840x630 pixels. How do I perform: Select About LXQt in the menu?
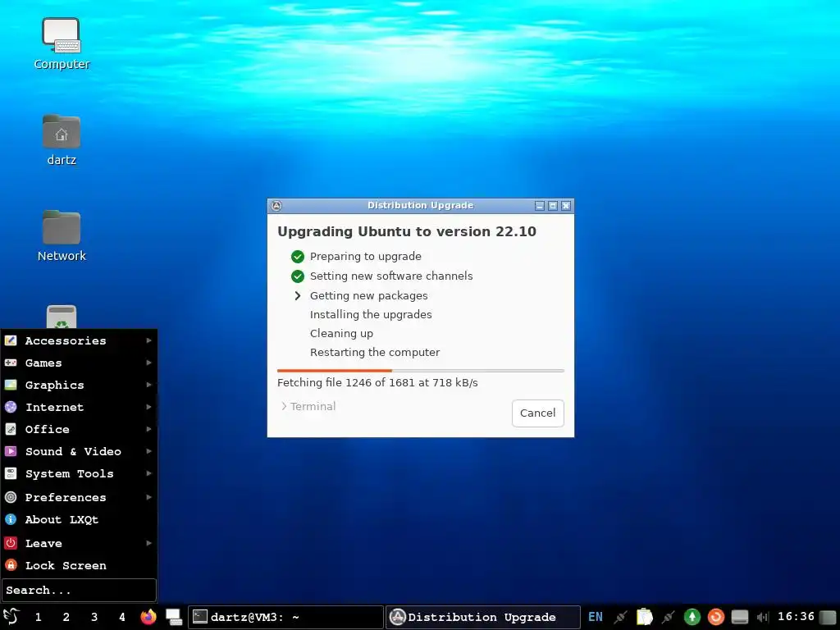(79, 519)
